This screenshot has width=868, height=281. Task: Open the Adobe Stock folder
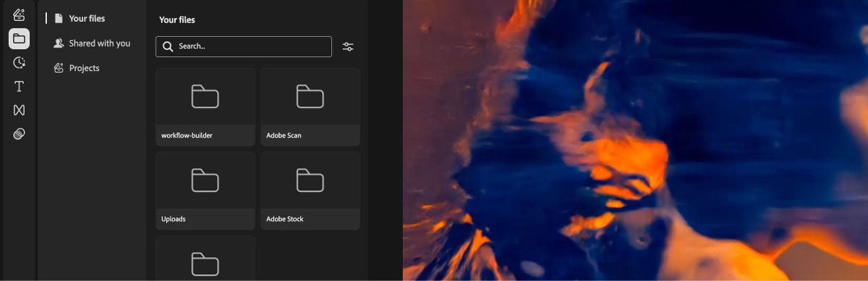coord(310,190)
